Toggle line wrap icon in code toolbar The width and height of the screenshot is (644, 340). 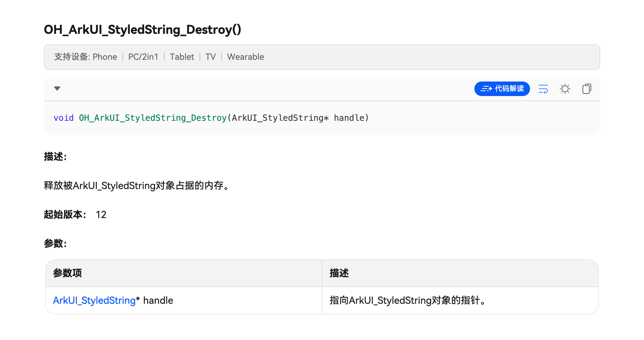(543, 89)
